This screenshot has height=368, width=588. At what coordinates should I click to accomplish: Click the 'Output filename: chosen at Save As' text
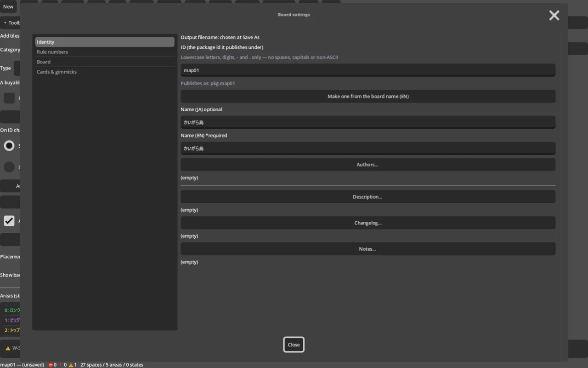pyautogui.click(x=220, y=37)
